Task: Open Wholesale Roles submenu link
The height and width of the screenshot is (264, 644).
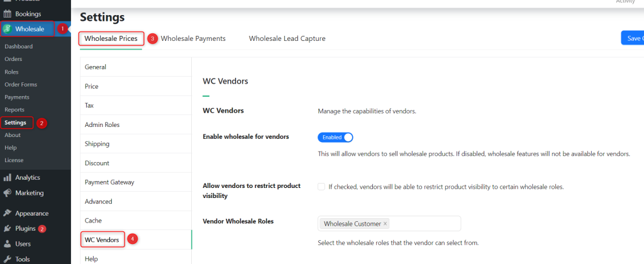Action: pyautogui.click(x=11, y=72)
